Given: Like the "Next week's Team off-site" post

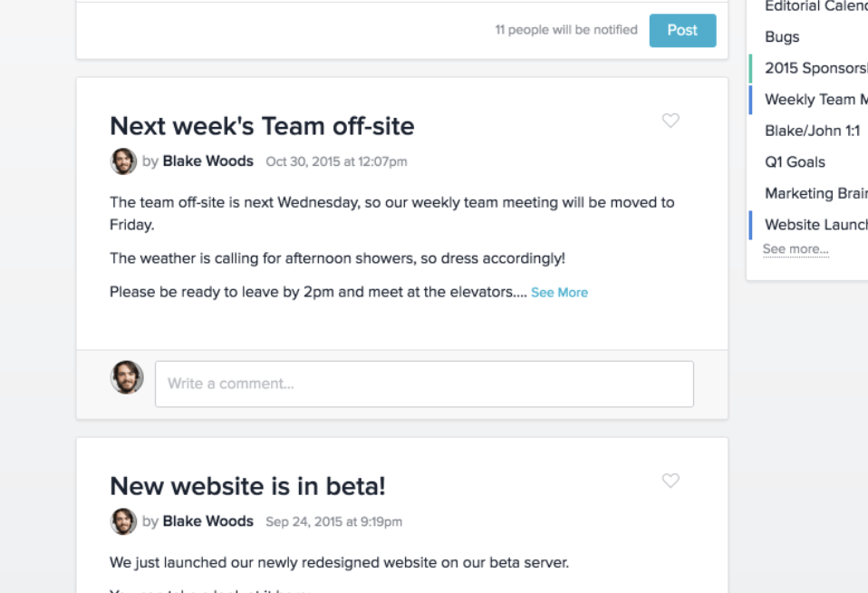Looking at the screenshot, I should [x=670, y=121].
